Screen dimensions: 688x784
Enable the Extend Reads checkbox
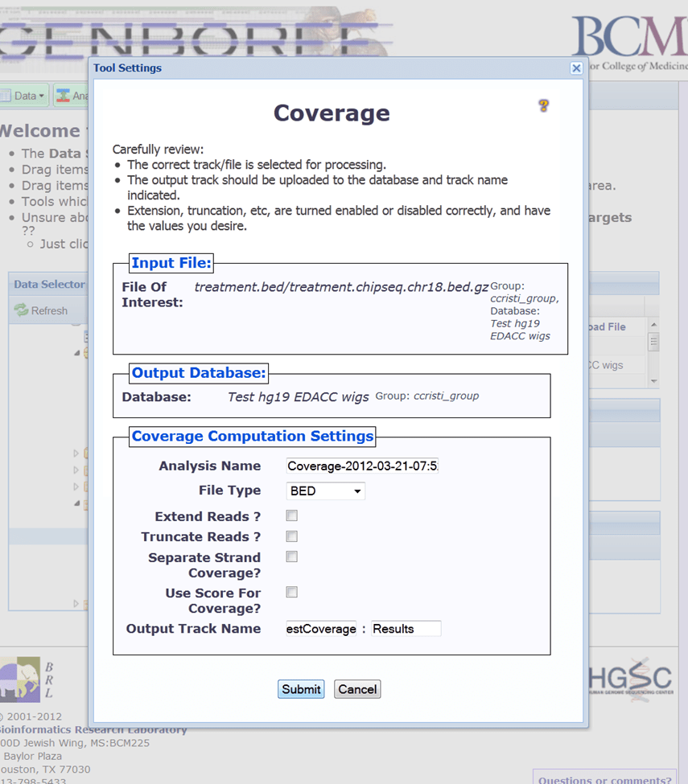click(x=291, y=515)
